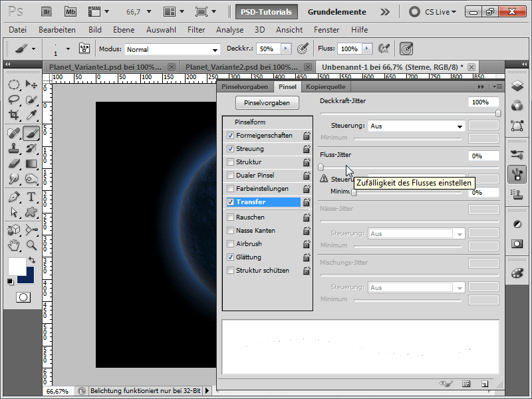
Task: Open status bar info arrow
Action: pyautogui.click(x=207, y=391)
